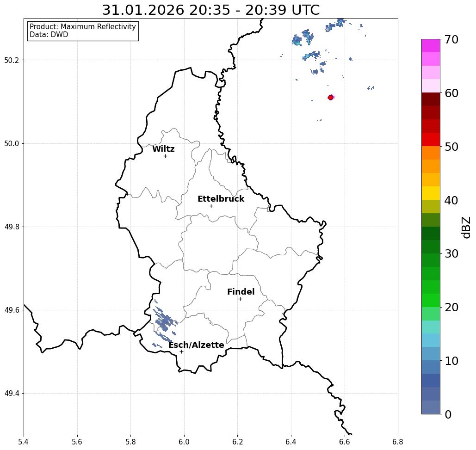Click the longitude label 6.0
The width and height of the screenshot is (476, 450).
point(184,442)
